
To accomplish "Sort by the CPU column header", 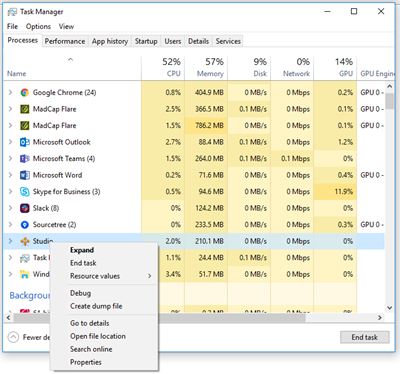I will tap(163, 67).
